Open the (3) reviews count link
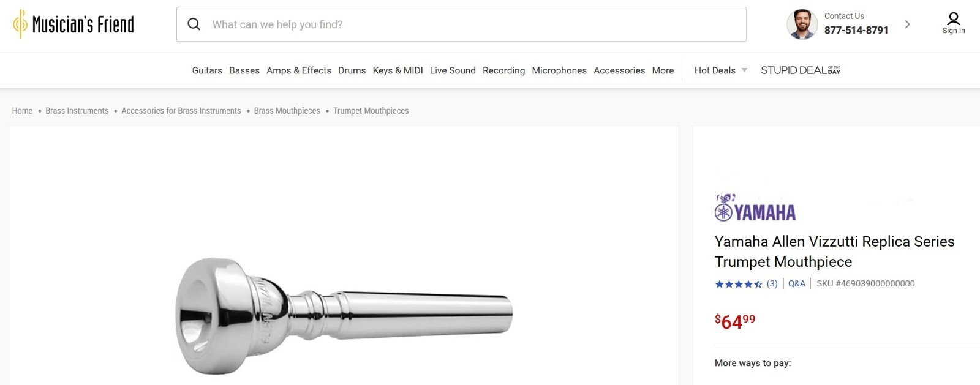Image resolution: width=980 pixels, height=385 pixels. (772, 283)
